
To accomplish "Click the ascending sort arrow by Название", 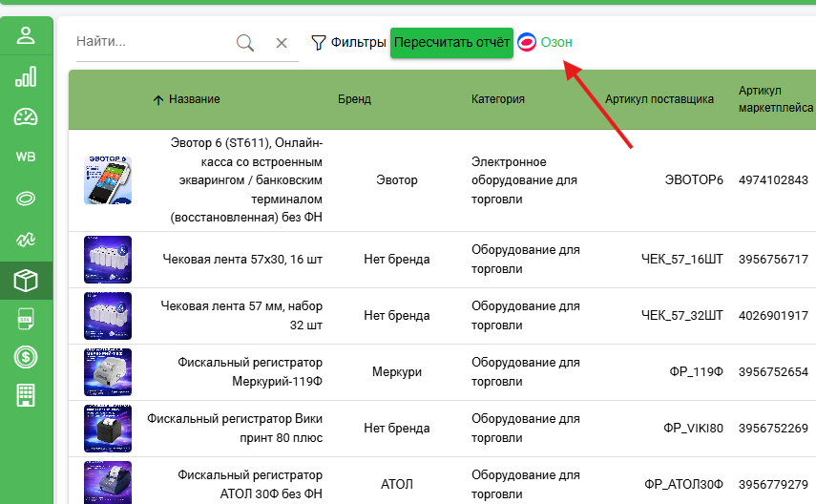I will 158,99.
